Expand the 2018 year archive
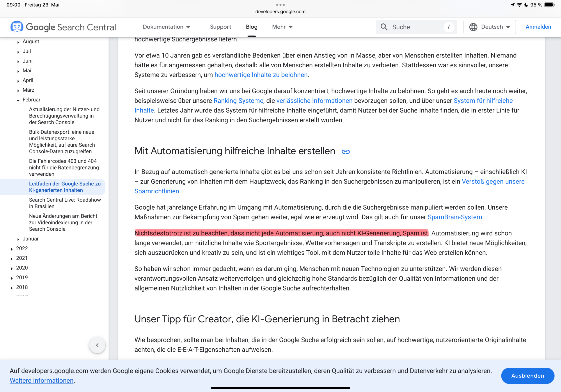The height and width of the screenshot is (392, 561). [12, 288]
